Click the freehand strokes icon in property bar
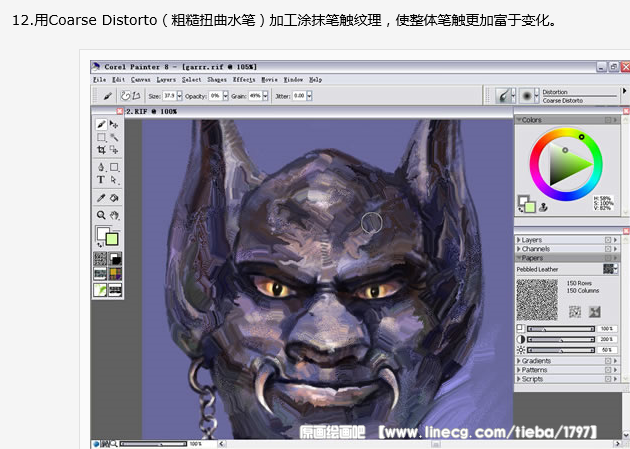The height and width of the screenshot is (449, 630). (x=126, y=96)
